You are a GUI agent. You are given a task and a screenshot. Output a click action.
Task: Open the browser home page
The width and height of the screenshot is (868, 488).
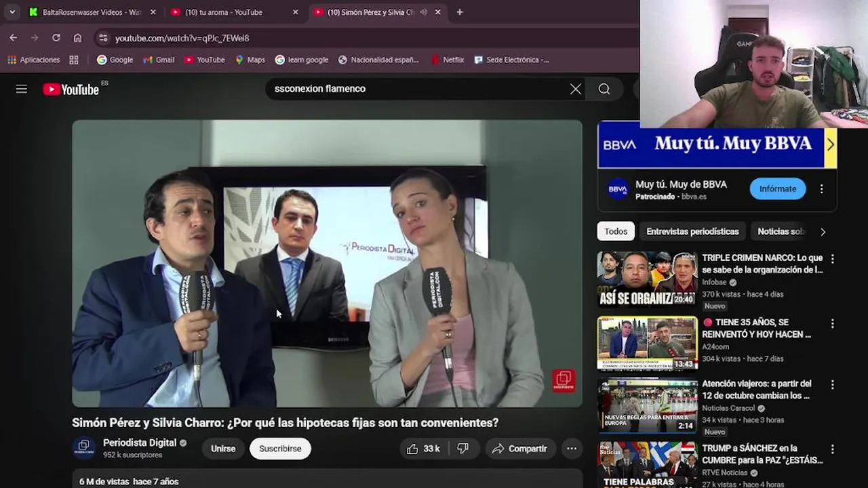coord(77,38)
